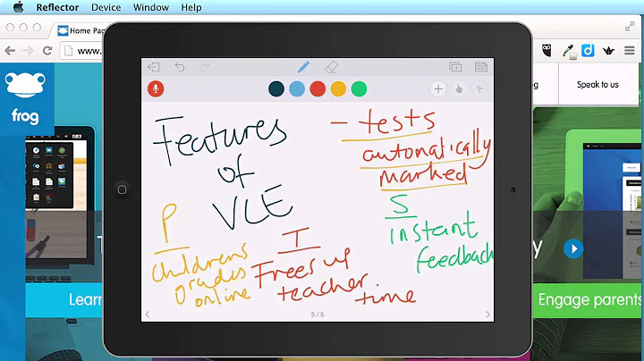Image resolution: width=644 pixels, height=361 pixels.
Task: Open the Help menu
Action: coord(191,7)
